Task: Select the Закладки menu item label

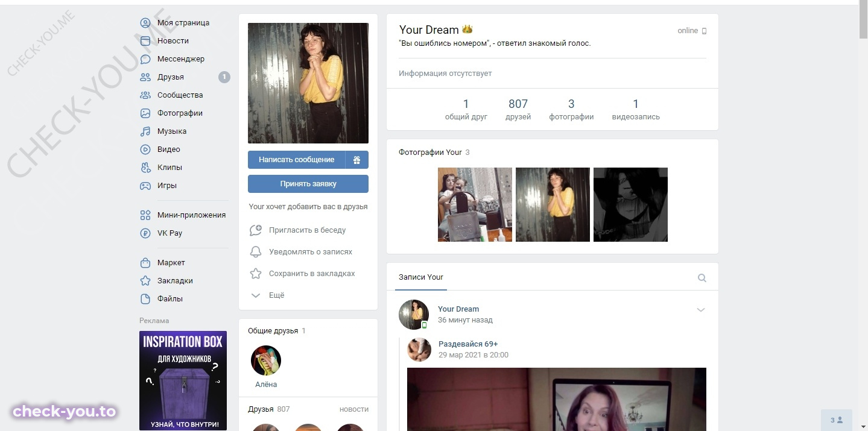Action: 175,281
